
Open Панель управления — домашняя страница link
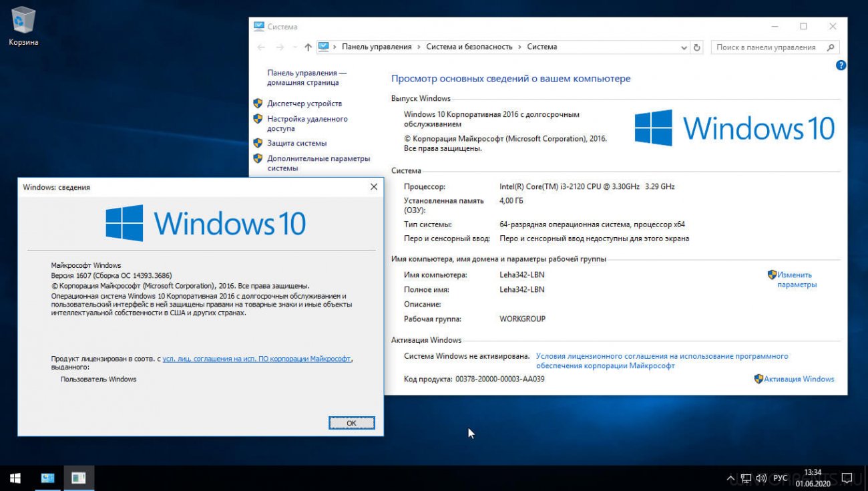[307, 77]
